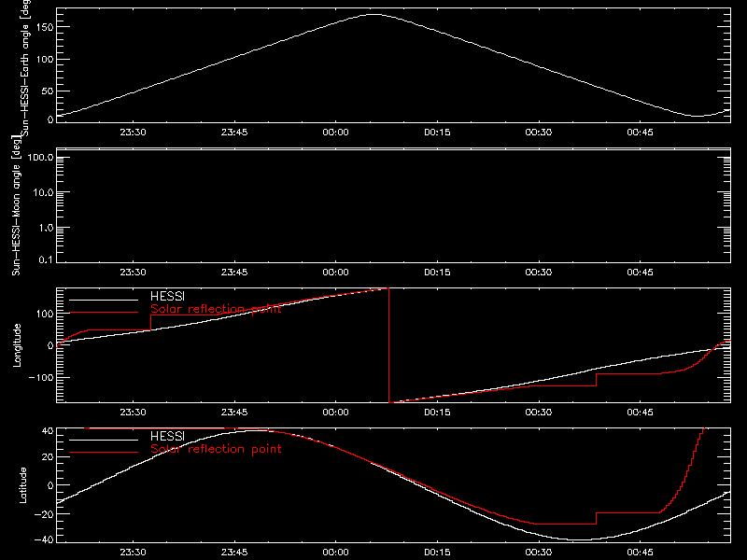
Task: Click the 0.1 tick on the Moon angle axis
Action: (x=46, y=259)
